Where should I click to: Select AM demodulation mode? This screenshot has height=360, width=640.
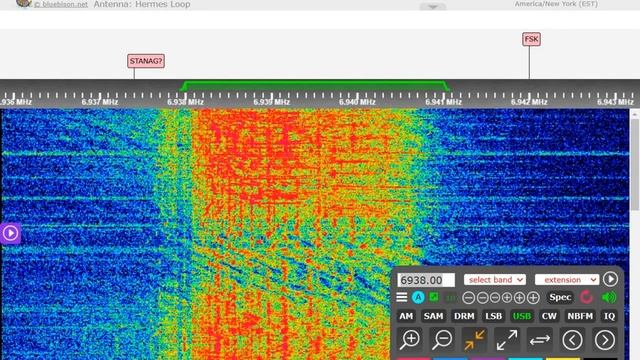click(x=406, y=316)
